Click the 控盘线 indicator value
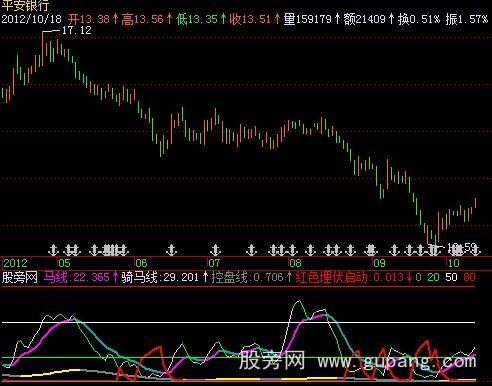The width and height of the screenshot is (492, 386). (268, 277)
